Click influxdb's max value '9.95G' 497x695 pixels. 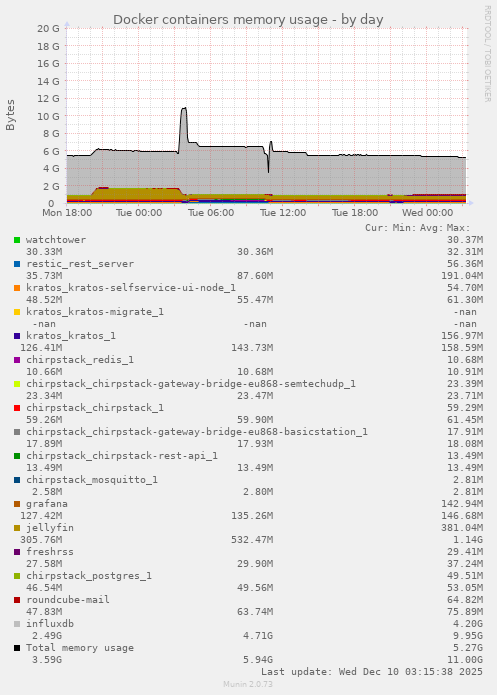pyautogui.click(x=468, y=636)
